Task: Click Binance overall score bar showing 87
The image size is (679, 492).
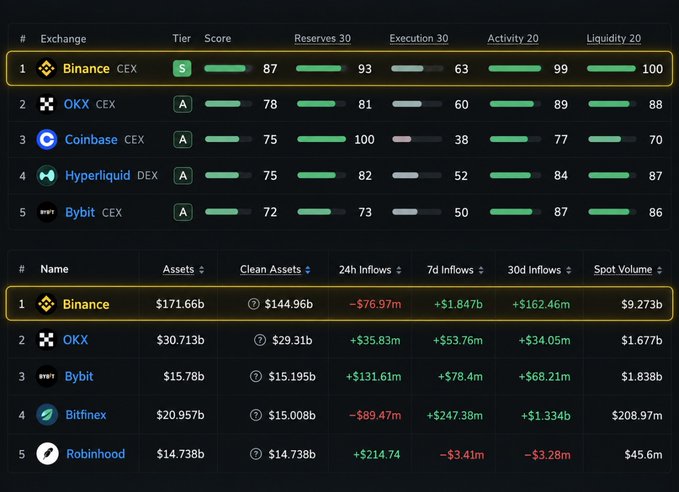Action: pos(228,68)
